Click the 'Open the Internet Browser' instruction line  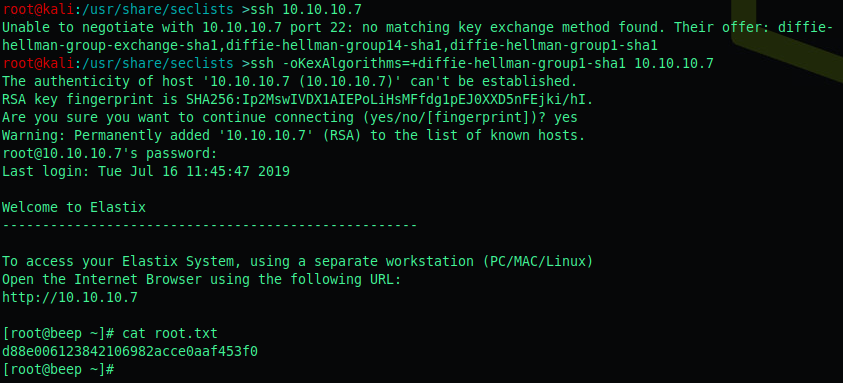click(202, 280)
